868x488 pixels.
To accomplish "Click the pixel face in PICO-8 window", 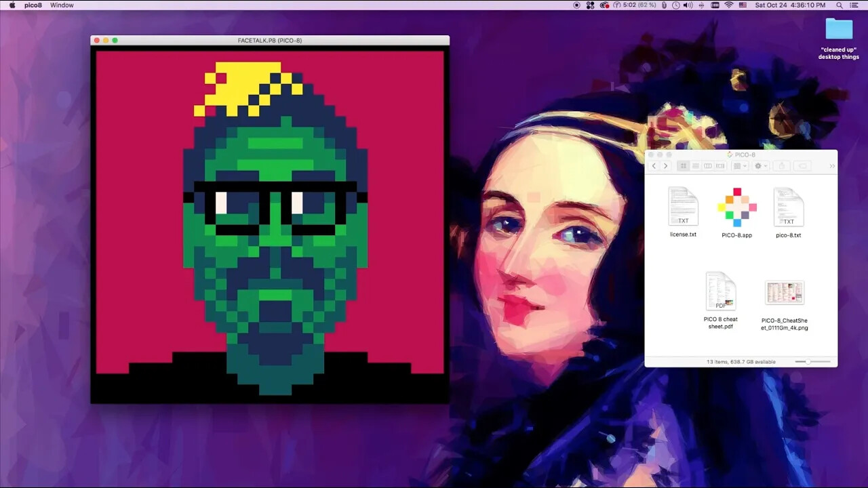I will (x=275, y=228).
